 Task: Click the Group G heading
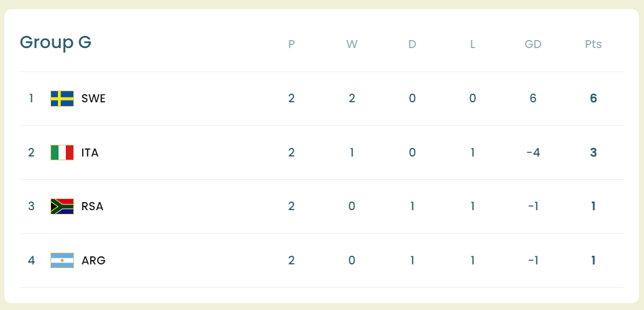point(55,42)
